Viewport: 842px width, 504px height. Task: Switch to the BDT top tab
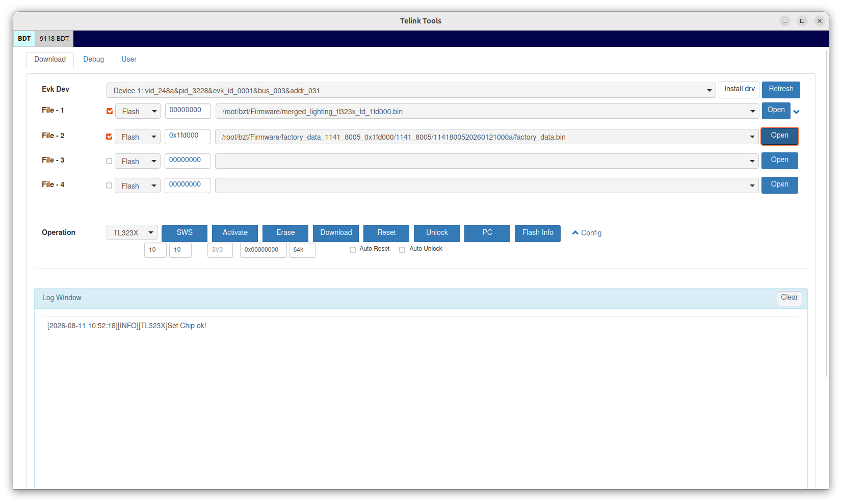(24, 39)
